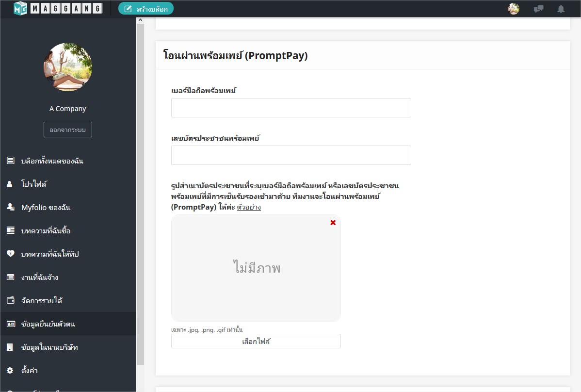Viewport: 581px width, 392px height.
Task: Open the ตัวอย่าง example link
Action: pos(249,207)
